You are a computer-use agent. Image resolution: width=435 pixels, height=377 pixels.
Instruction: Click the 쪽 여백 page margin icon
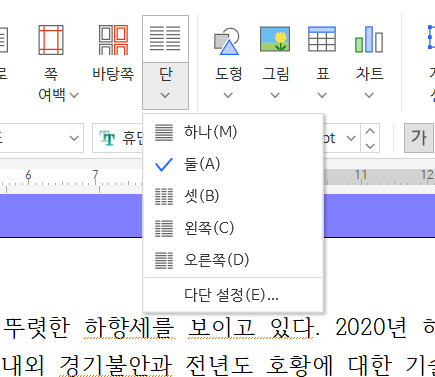[x=51, y=40]
